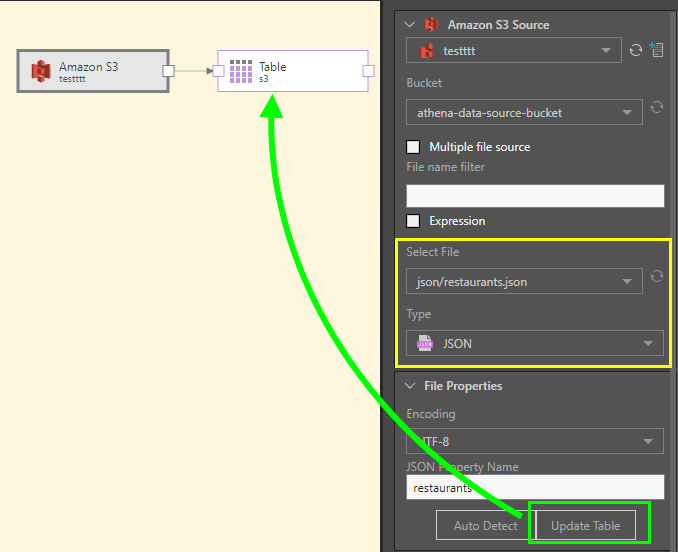
Task: Open the Encoding UTF-8 dropdown
Action: click(535, 440)
